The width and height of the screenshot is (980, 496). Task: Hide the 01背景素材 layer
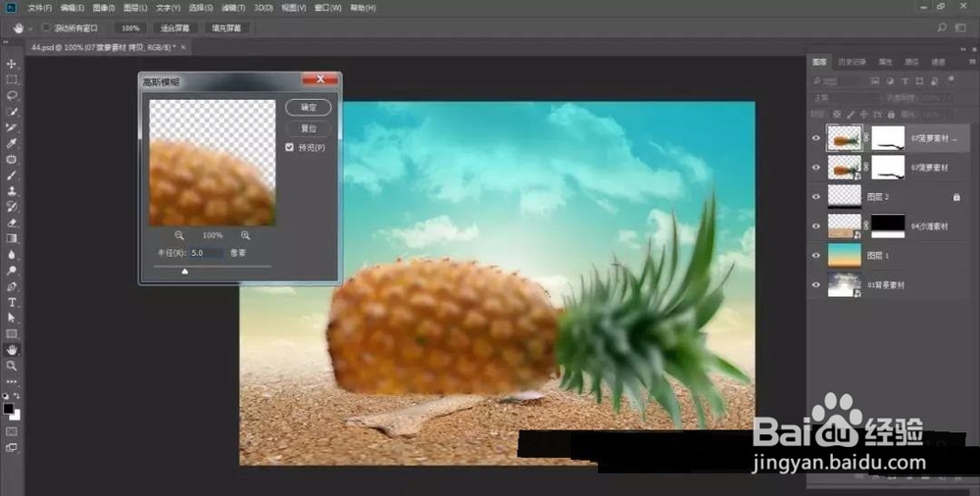(815, 284)
